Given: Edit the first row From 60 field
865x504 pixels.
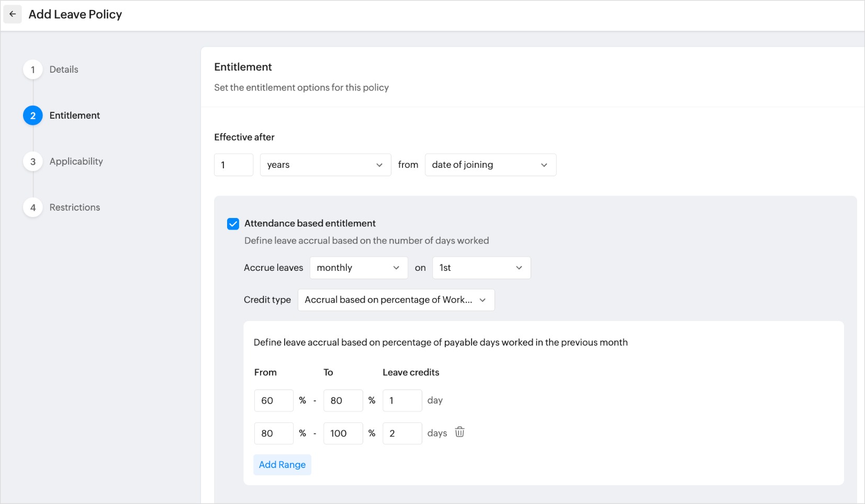Looking at the screenshot, I should click(273, 400).
